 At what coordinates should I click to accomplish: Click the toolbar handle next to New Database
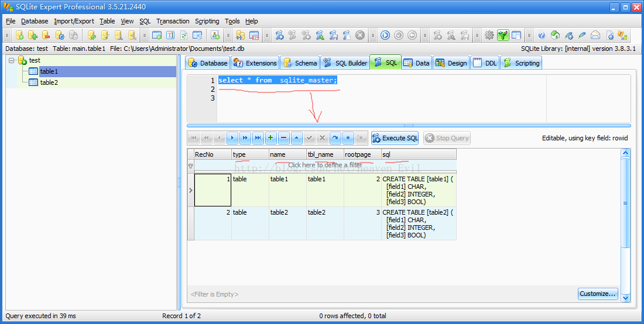tap(7, 35)
